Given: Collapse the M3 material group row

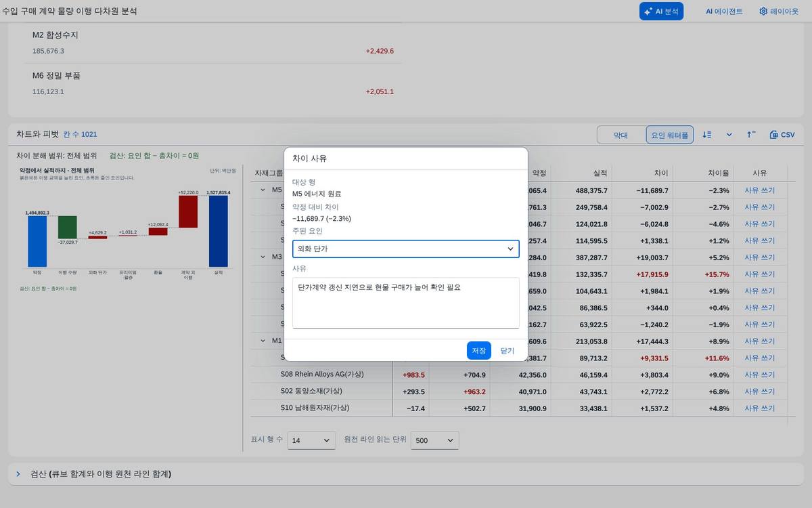Looking at the screenshot, I should pos(263,257).
